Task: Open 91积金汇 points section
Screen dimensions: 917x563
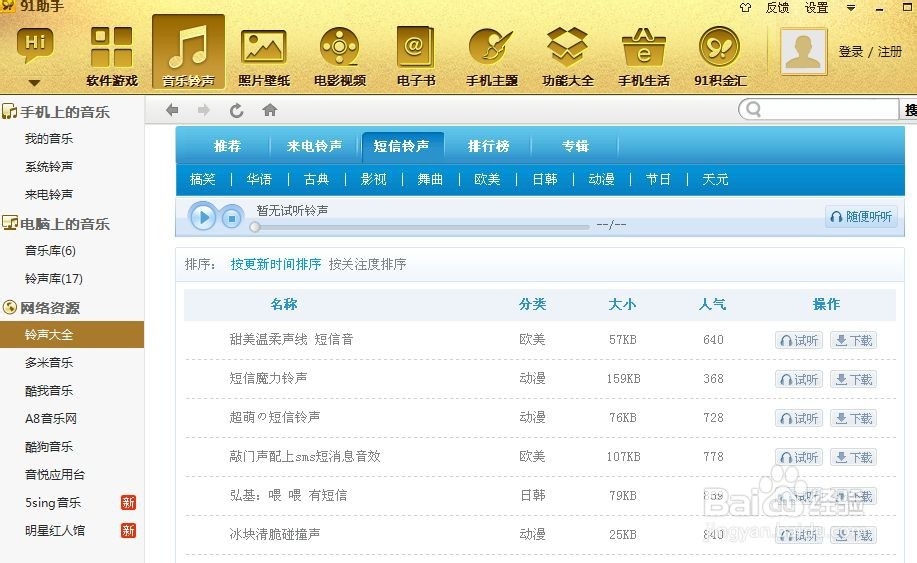Action: pos(720,57)
